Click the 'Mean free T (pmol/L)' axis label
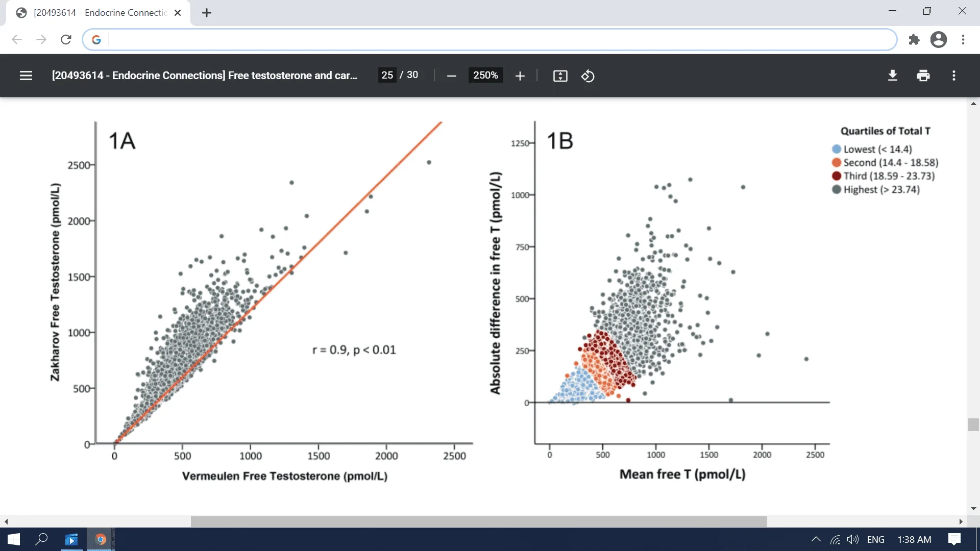 coord(682,474)
